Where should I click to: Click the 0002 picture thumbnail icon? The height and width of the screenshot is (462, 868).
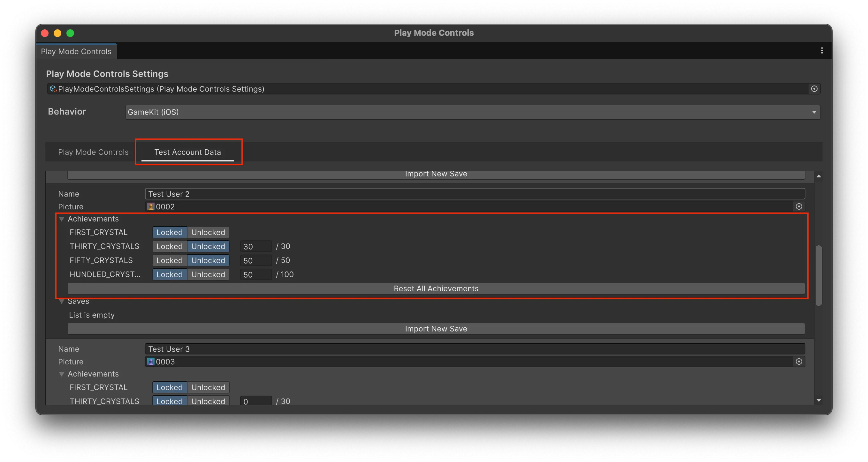(x=151, y=207)
